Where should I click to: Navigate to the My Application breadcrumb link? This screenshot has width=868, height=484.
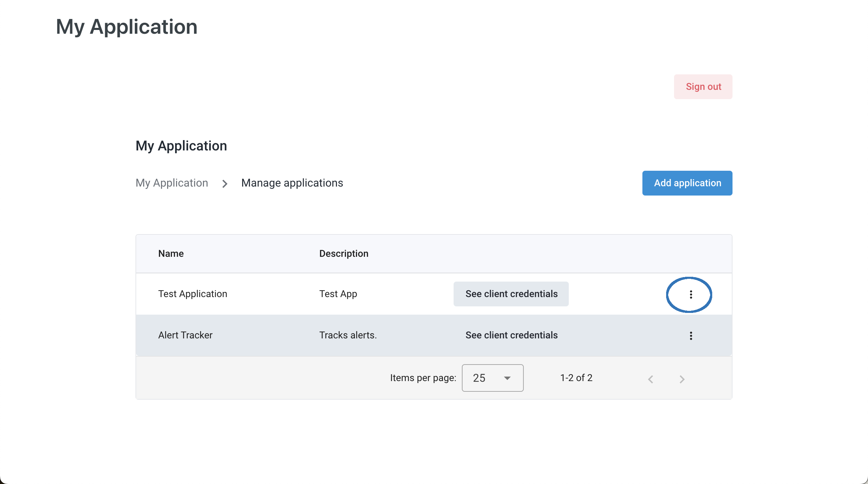(172, 183)
